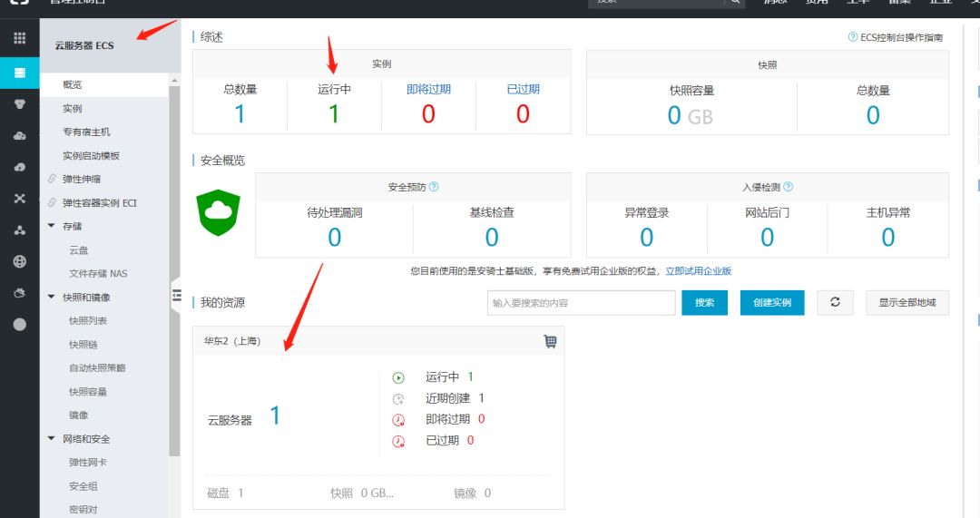Click the 总数量 count of 1 instances

point(240,114)
